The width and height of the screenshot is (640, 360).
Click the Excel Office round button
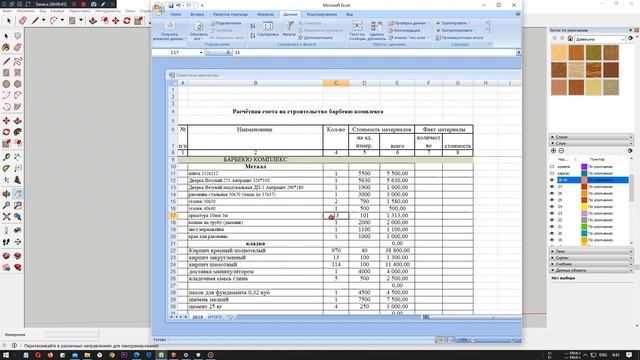pos(159,7)
